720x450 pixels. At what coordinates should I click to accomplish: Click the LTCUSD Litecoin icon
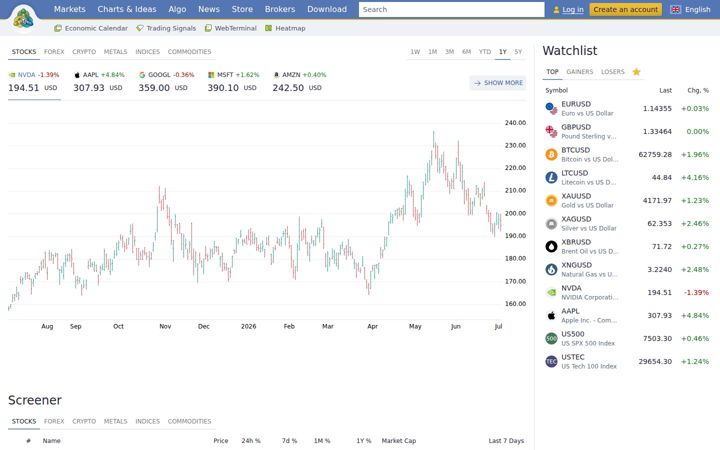(551, 177)
